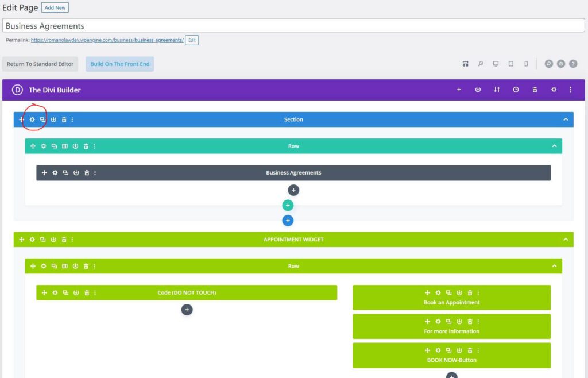Screen dimensions: 588x378
Task: Duplicate the blue Section
Action: tap(42, 119)
